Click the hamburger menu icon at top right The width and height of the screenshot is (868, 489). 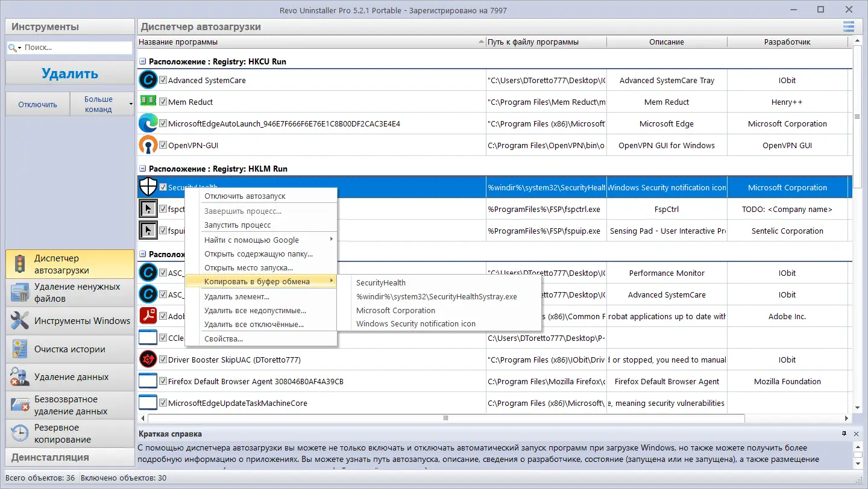pos(849,26)
